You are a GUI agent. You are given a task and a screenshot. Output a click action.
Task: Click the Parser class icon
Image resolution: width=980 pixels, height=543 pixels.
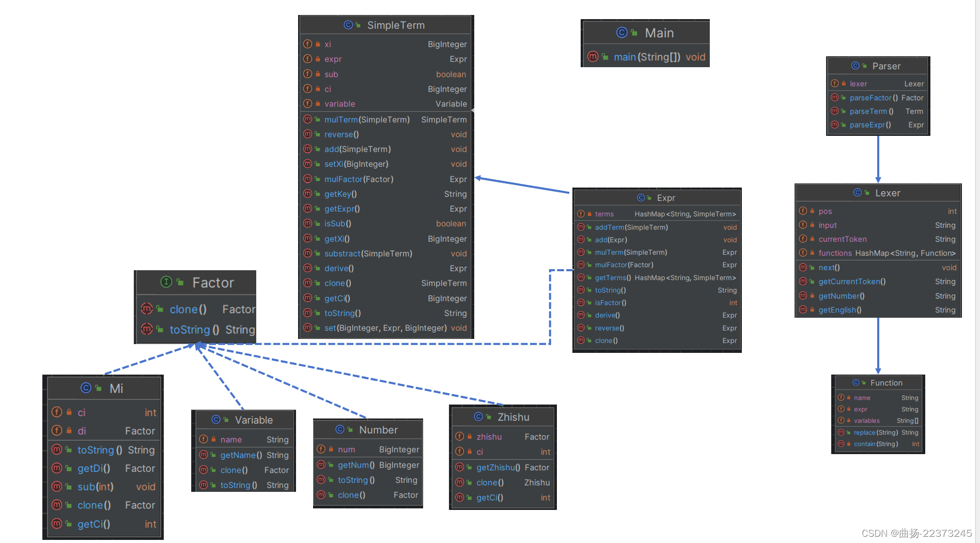tap(855, 66)
